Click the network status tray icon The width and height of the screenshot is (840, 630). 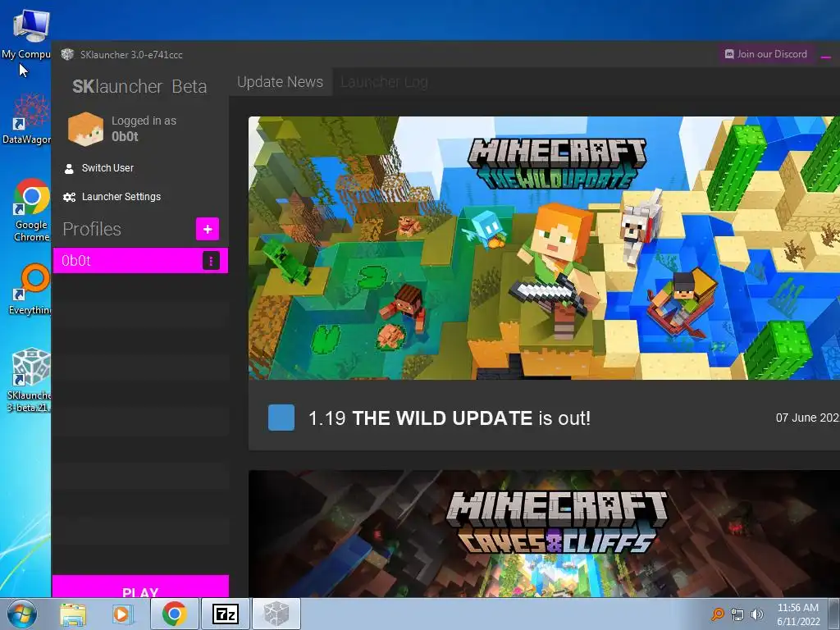tap(737, 614)
